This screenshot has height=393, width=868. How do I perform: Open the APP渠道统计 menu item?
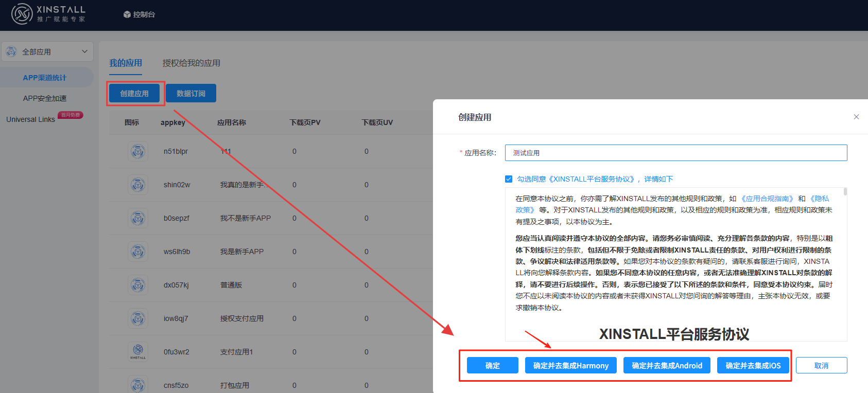(x=45, y=78)
